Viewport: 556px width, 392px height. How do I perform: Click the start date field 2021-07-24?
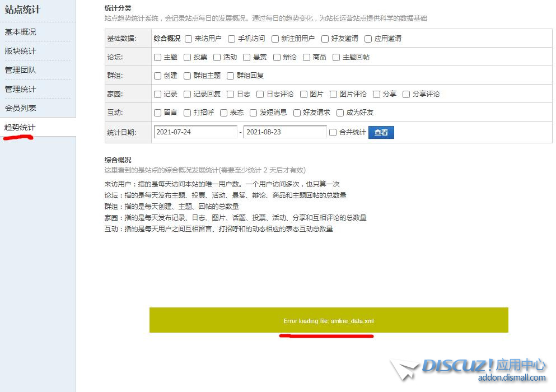tap(195, 132)
